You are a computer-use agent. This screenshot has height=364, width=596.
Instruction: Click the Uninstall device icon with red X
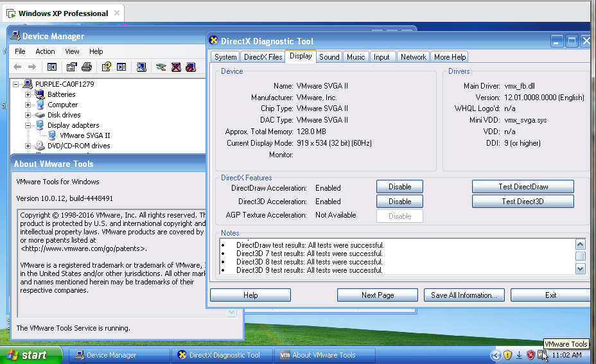[x=176, y=67]
